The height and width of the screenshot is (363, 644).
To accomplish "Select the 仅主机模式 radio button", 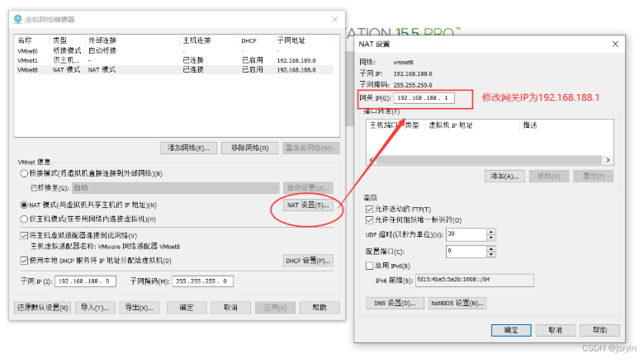I will tap(24, 219).
